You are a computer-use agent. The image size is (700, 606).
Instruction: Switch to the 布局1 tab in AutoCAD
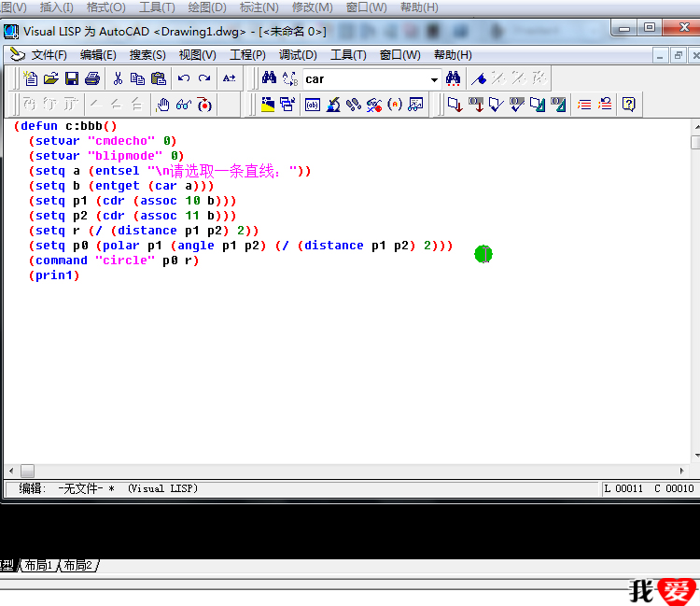[38, 565]
